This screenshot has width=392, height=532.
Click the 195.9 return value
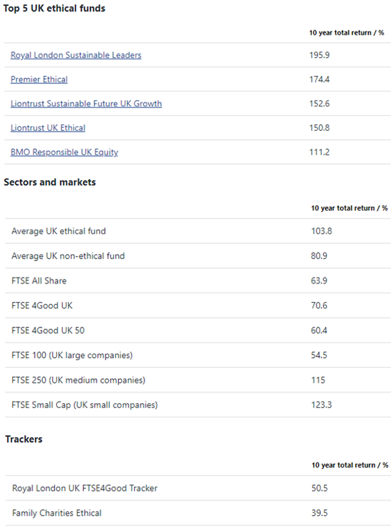pos(319,55)
